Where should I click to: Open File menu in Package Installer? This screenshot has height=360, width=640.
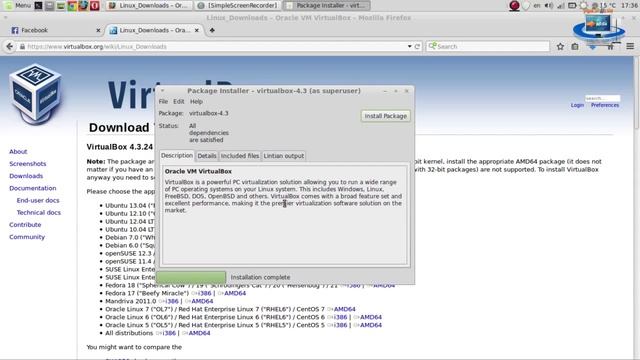163,101
